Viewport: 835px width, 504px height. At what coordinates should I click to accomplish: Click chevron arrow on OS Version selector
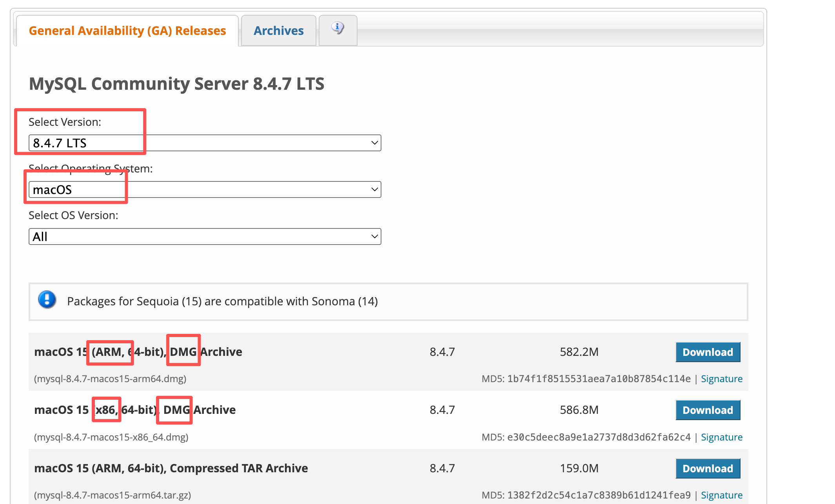374,237
